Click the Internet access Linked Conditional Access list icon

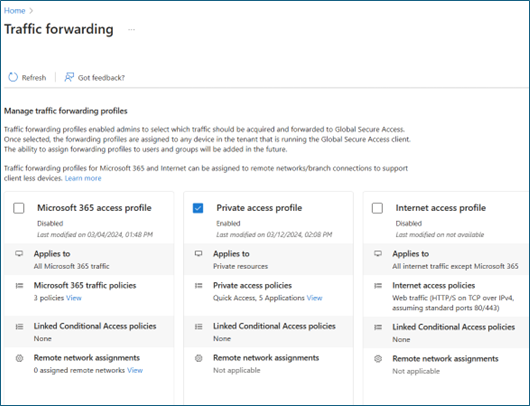point(378,327)
